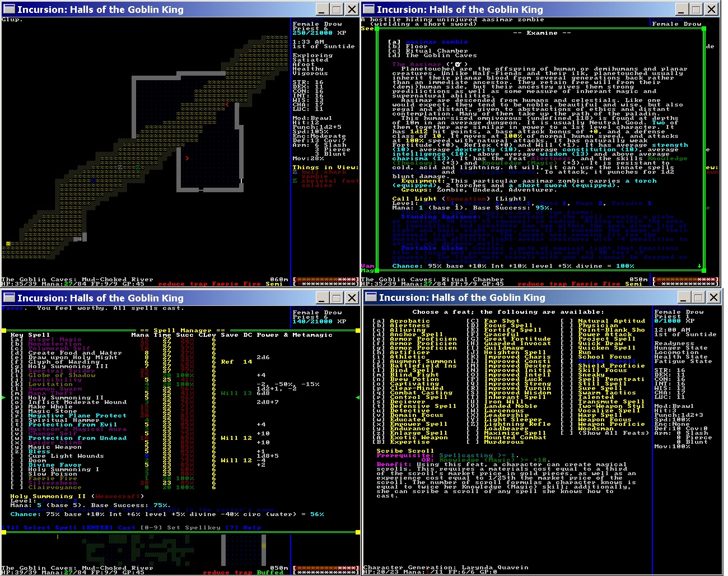Check the box next to Loadbearer

pyautogui.click(x=473, y=429)
